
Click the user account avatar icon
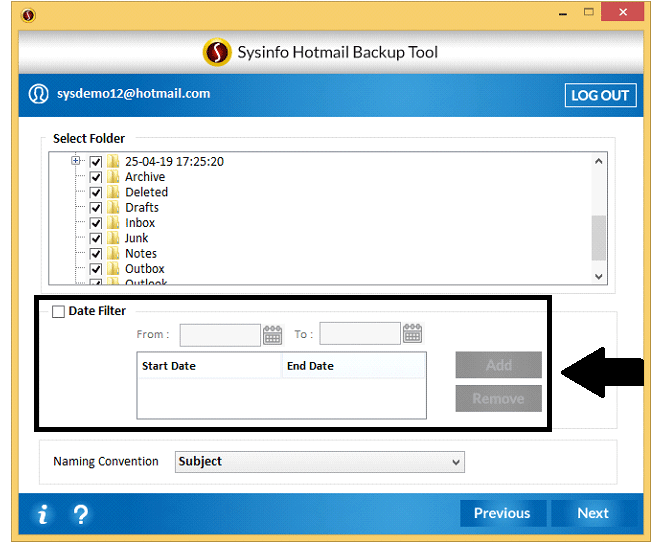pos(39,94)
